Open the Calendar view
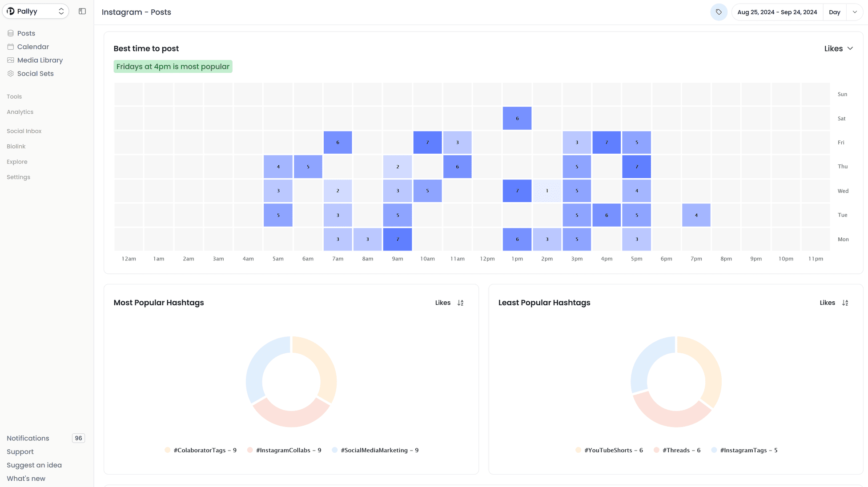 click(x=33, y=47)
